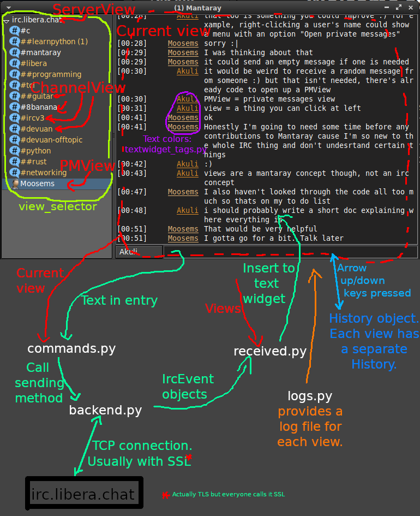The width and height of the screenshot is (420, 516).
Task: Click the hash icon beside #libera
Action: click(15, 63)
